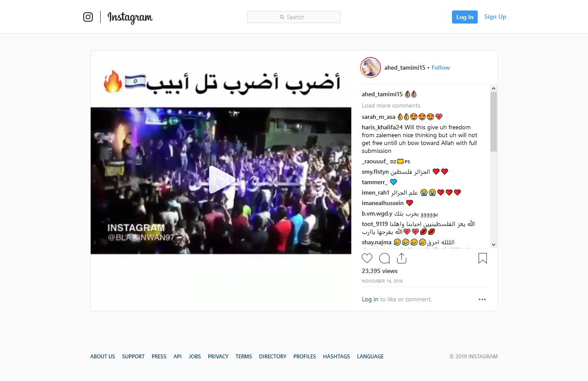Expand Load more comments

[391, 105]
